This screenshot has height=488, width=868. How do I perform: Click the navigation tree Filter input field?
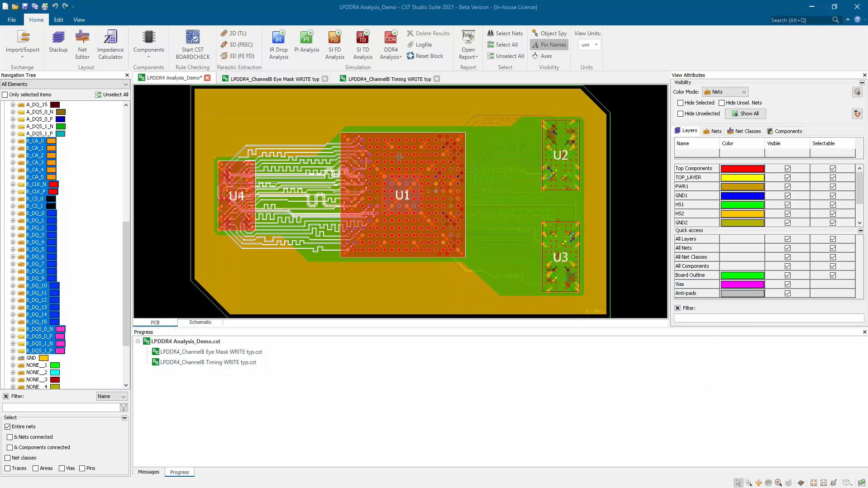pos(61,407)
